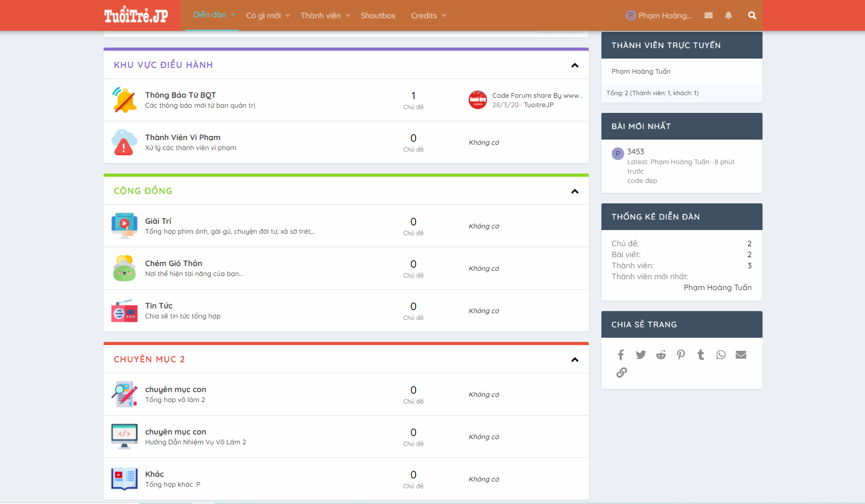Share page on Reddit

click(x=661, y=355)
